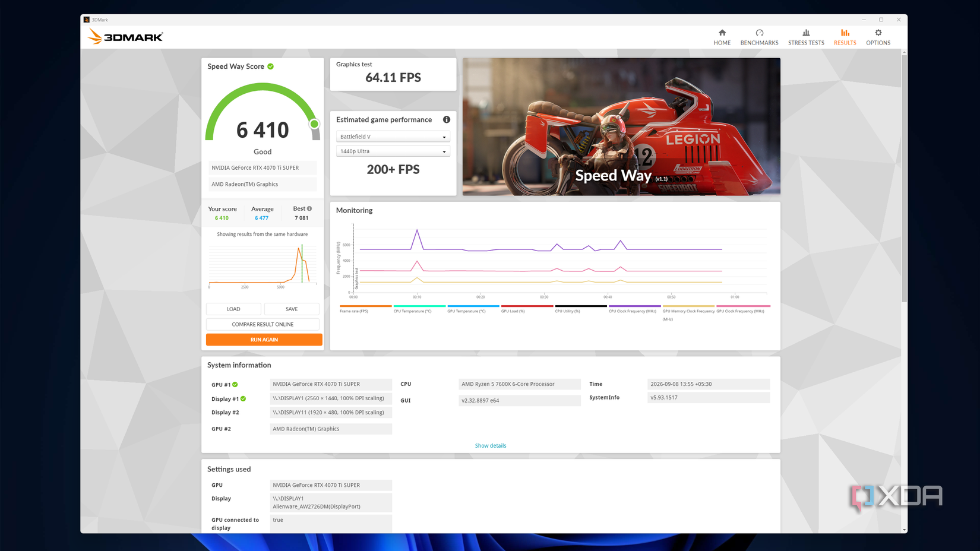
Task: Open the Stress Tests section
Action: click(806, 37)
